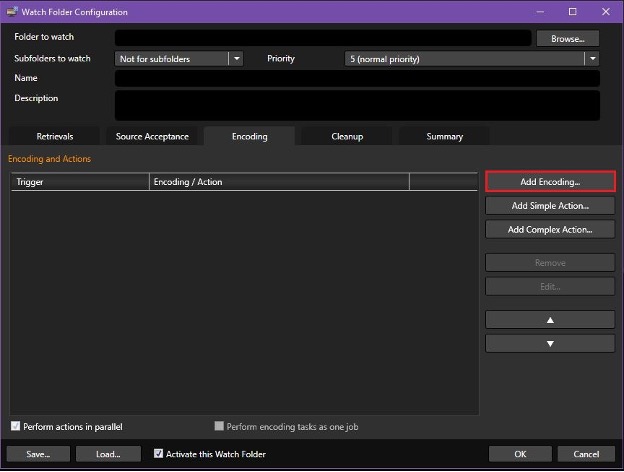Click the Browse button
The image size is (624, 472).
click(x=567, y=39)
